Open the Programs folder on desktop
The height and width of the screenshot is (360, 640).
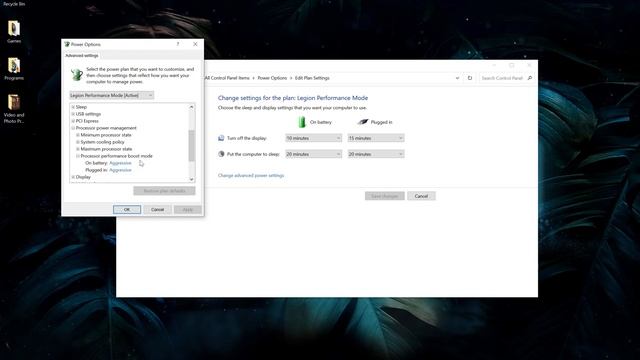(14, 69)
